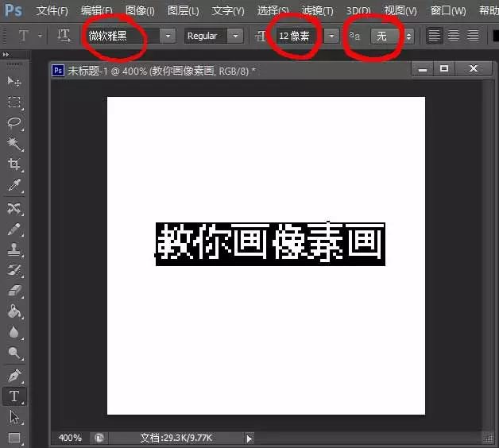Click the text color swatch in options bar

point(496,36)
